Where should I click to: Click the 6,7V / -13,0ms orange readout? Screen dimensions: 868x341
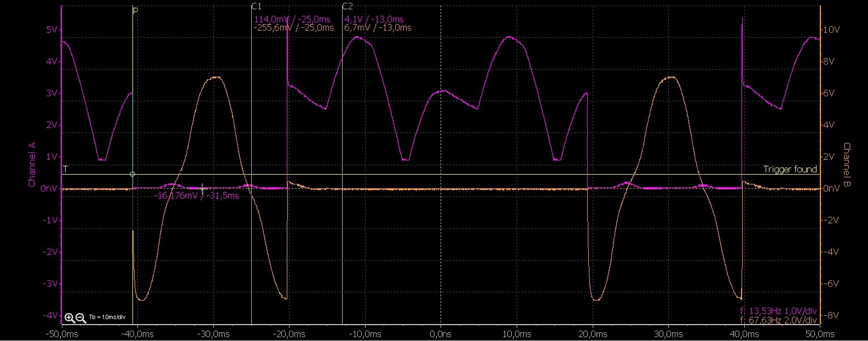(x=378, y=28)
